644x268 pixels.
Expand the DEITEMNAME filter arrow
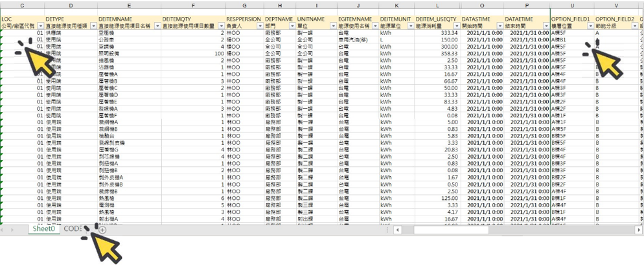pyautogui.click(x=155, y=26)
